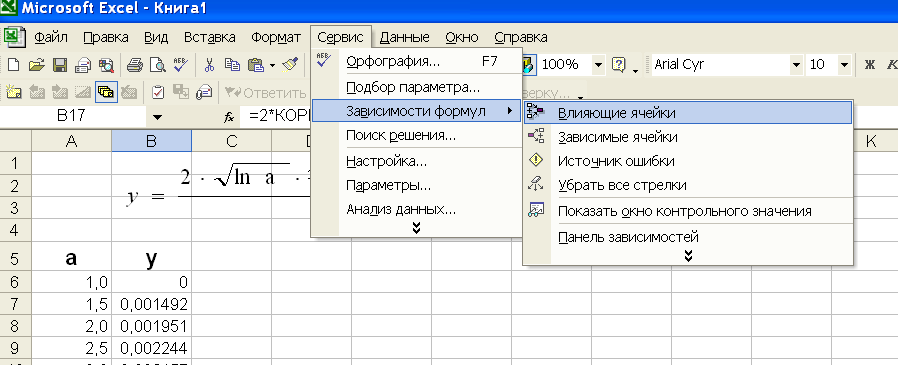Paste using the clipboard icon

pyautogui.click(x=256, y=64)
